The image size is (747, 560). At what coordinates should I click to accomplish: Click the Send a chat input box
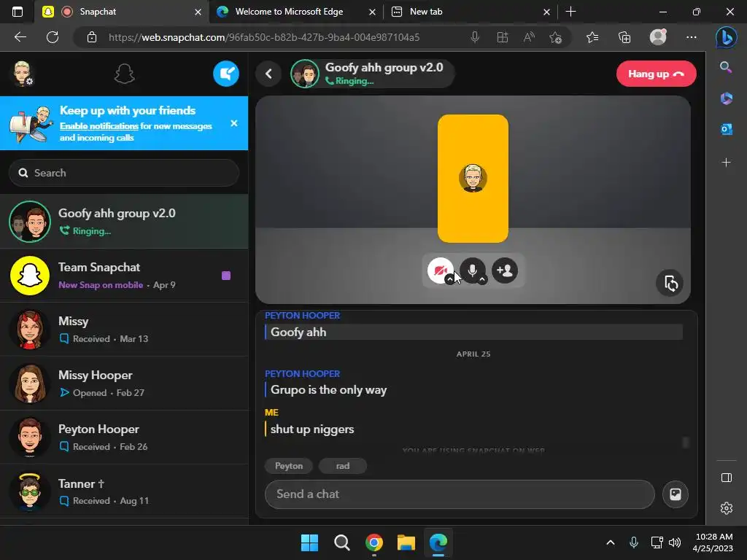(x=460, y=494)
